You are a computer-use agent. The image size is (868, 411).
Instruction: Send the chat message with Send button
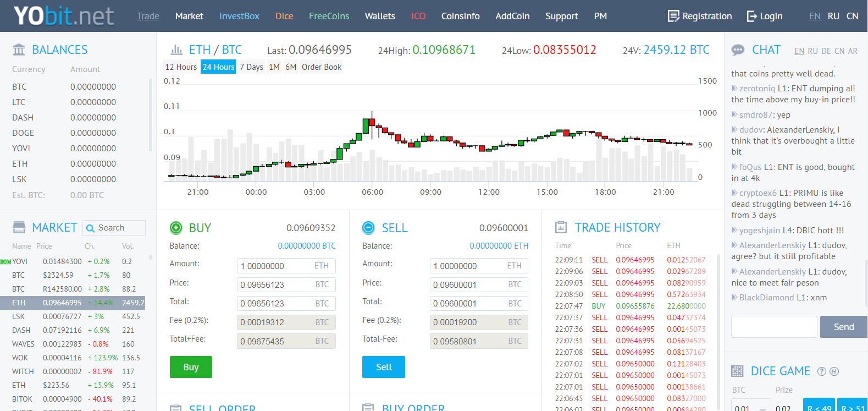843,327
